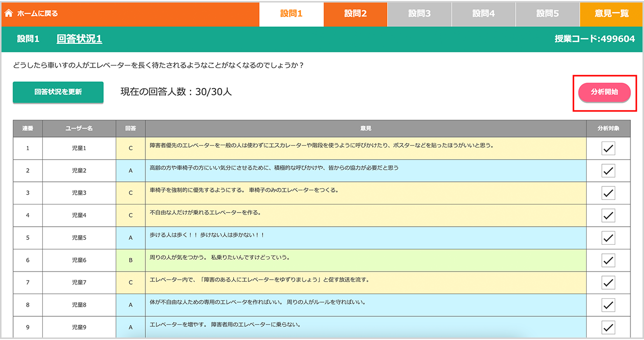
Task: Uncheck the 児童3 analysis target box
Action: (x=608, y=193)
